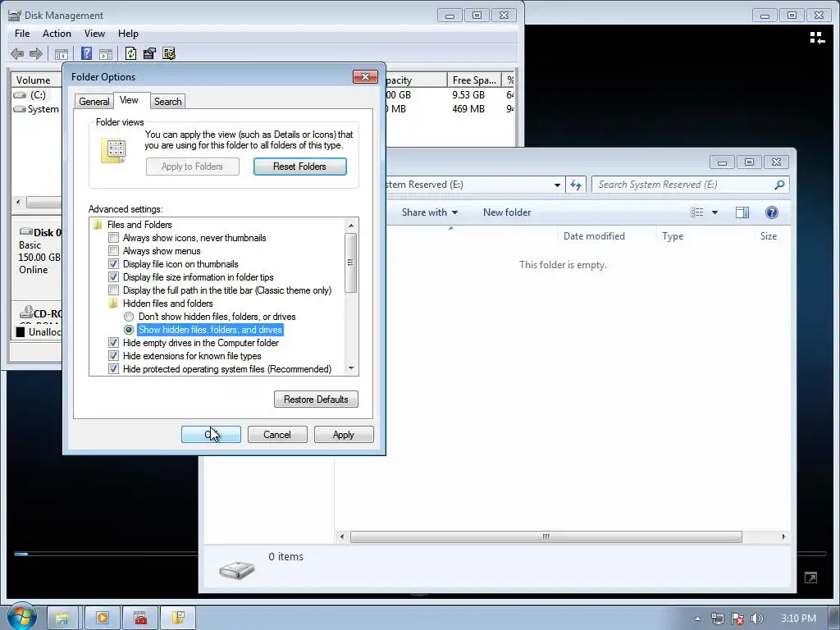Select Don't show hidden files, folders, or drives

[129, 317]
